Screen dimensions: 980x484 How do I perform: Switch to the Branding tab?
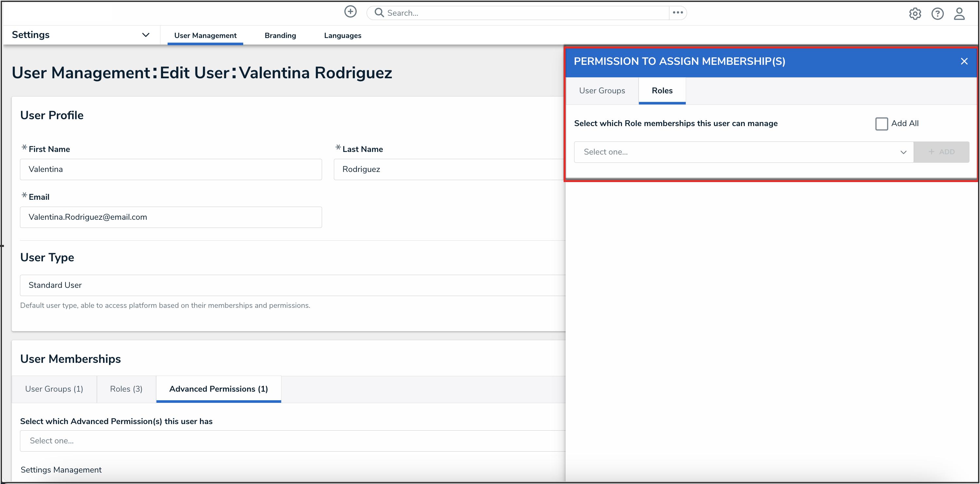point(280,35)
